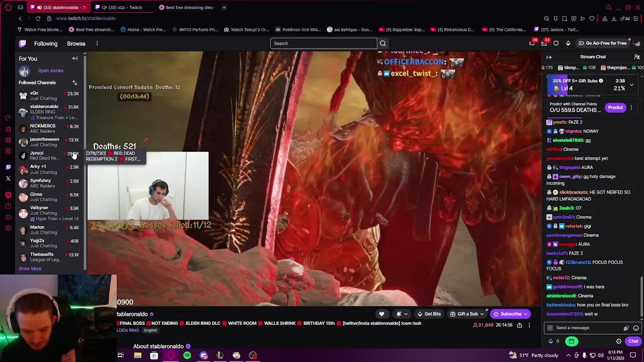Sort the Followed Channels list
644x362 pixels.
point(74,82)
